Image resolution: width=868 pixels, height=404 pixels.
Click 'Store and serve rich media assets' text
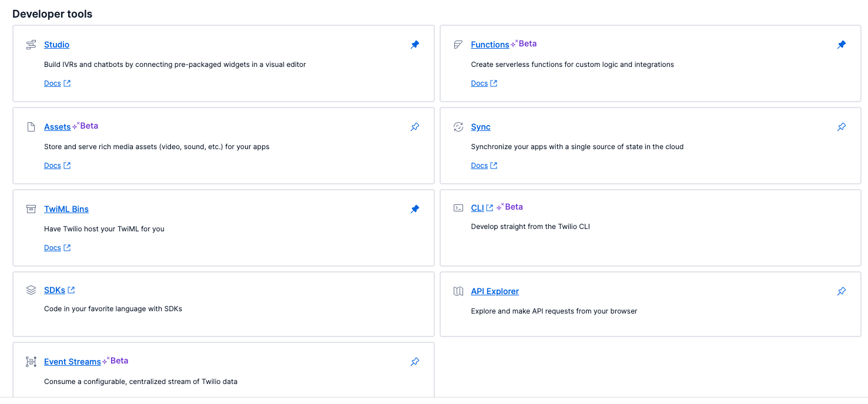coord(157,147)
